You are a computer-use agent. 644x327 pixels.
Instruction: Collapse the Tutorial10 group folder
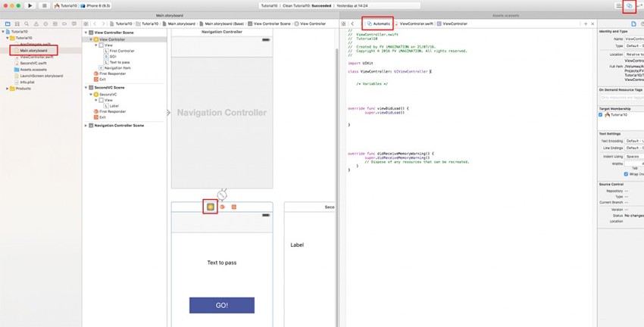8,38
